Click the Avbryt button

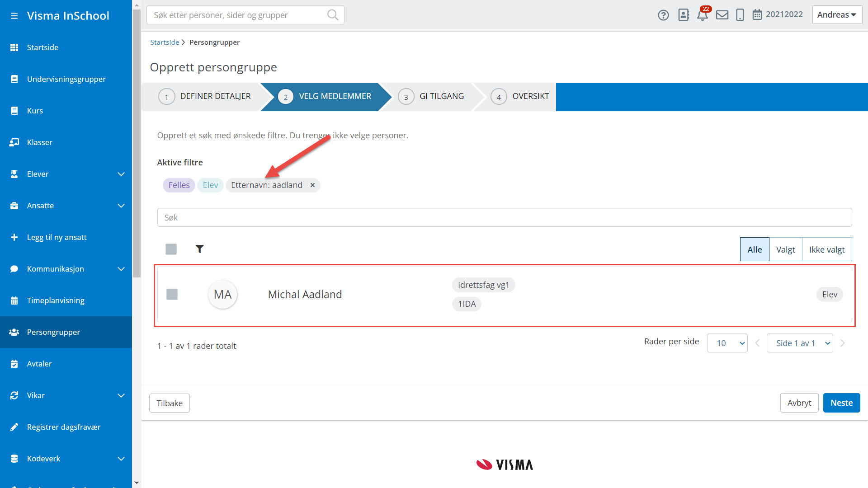click(799, 403)
